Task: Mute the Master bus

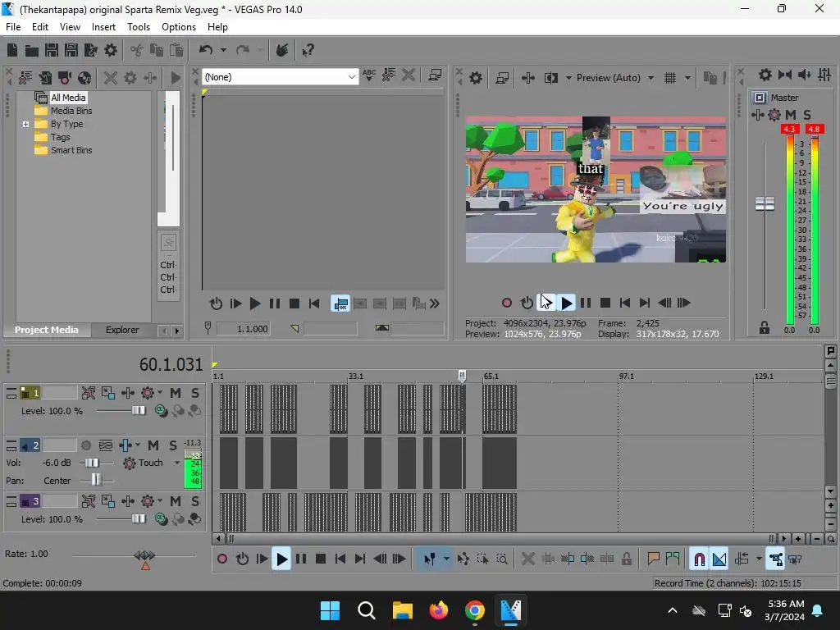Action: coord(791,114)
